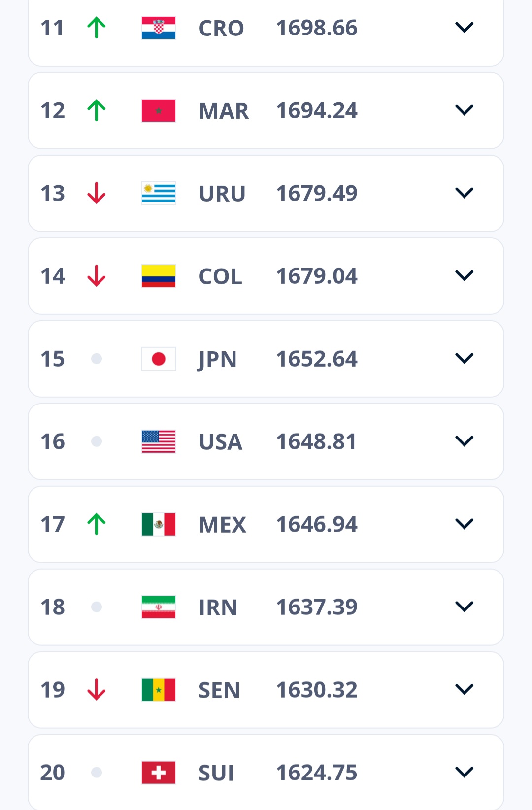The height and width of the screenshot is (810, 532).
Task: Expand the SUI row chevron
Action: pos(464,772)
